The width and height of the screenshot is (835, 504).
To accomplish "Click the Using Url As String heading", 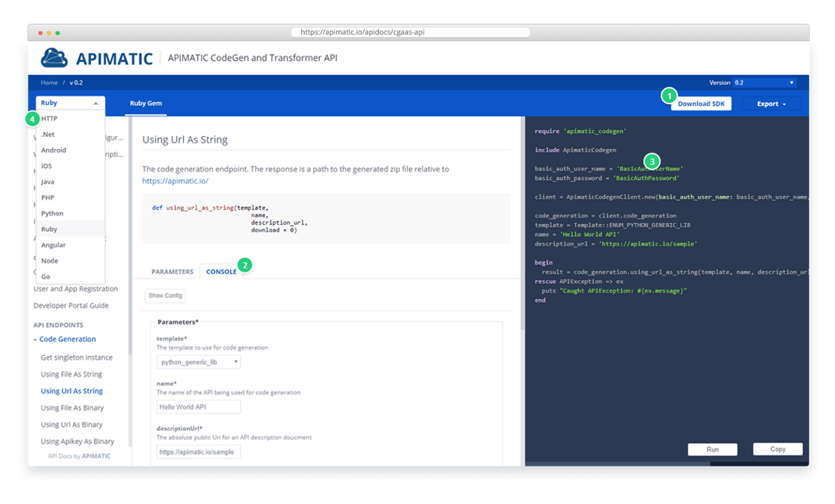I will click(185, 140).
